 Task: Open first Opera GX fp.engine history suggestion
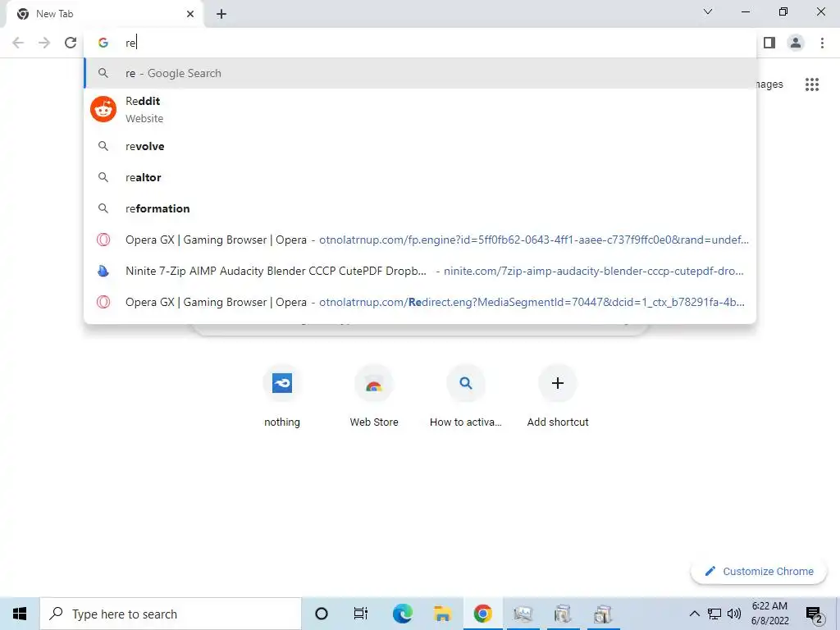(x=420, y=240)
